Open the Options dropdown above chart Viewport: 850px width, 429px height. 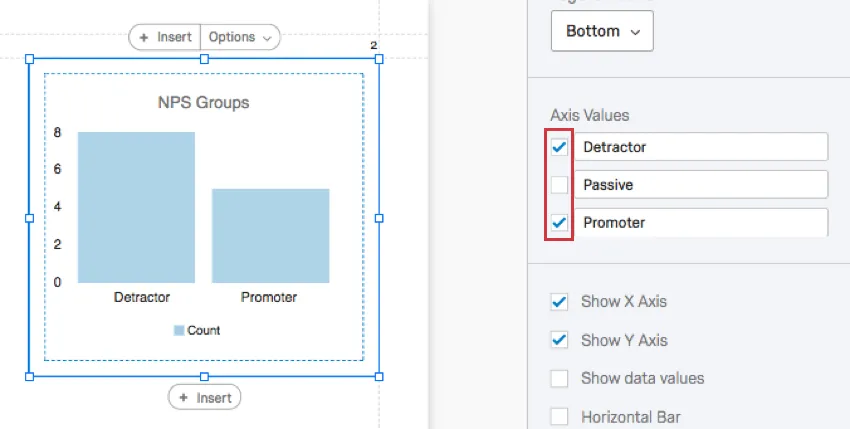[x=240, y=37]
